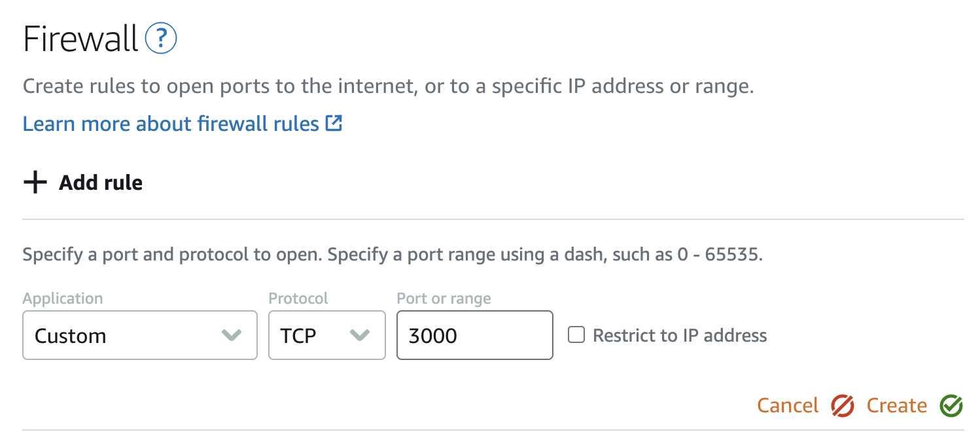Focus the Port or range field containing 3000
Viewport: 980px width, 432px height.
pyautogui.click(x=474, y=336)
